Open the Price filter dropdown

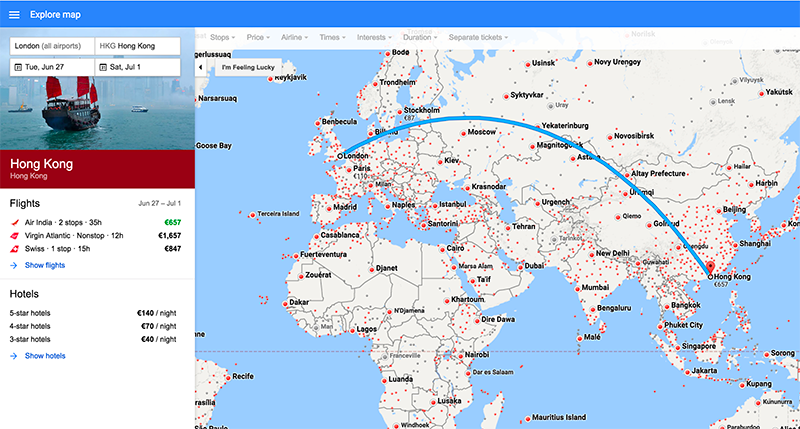258,37
